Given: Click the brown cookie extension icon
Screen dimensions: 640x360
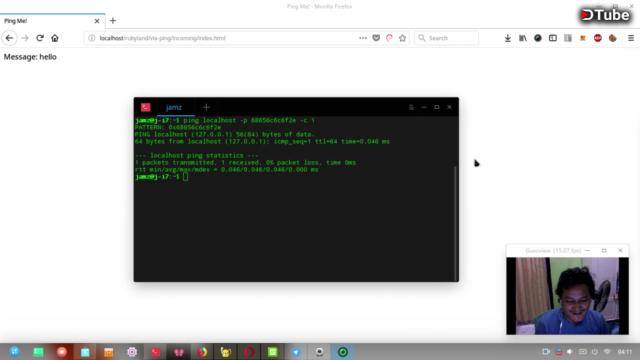Looking at the screenshot, I should 613,38.
